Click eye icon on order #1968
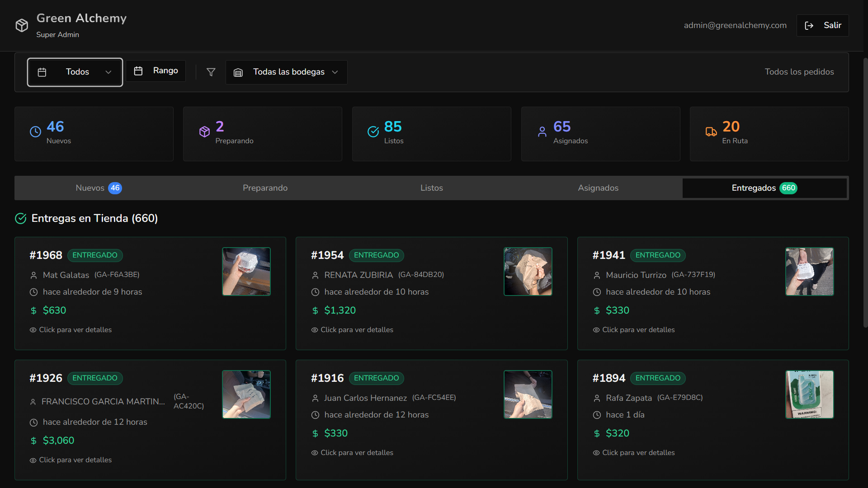Image resolution: width=868 pixels, height=488 pixels. click(x=33, y=330)
